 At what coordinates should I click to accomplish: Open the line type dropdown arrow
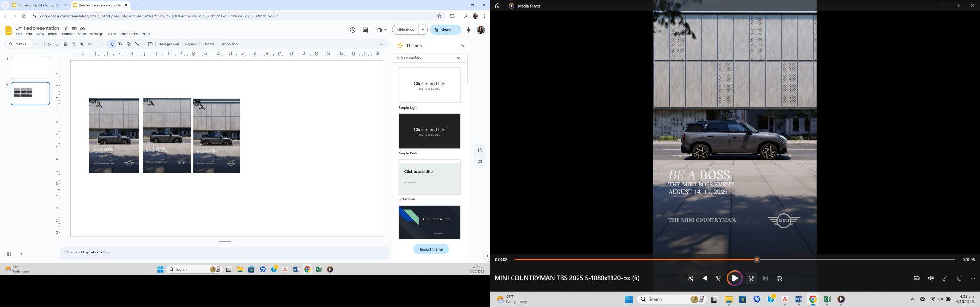(x=143, y=44)
